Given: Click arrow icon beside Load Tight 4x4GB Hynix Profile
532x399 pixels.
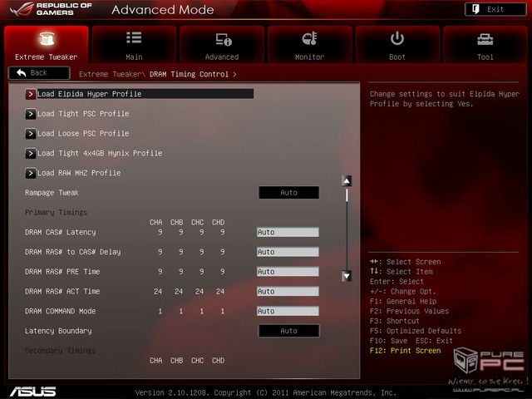Looking at the screenshot, I should 31,153.
